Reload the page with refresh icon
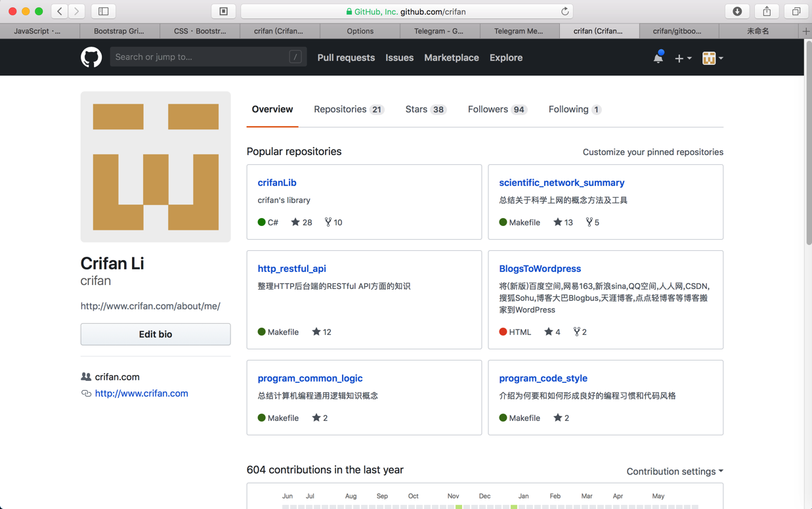 (x=565, y=11)
